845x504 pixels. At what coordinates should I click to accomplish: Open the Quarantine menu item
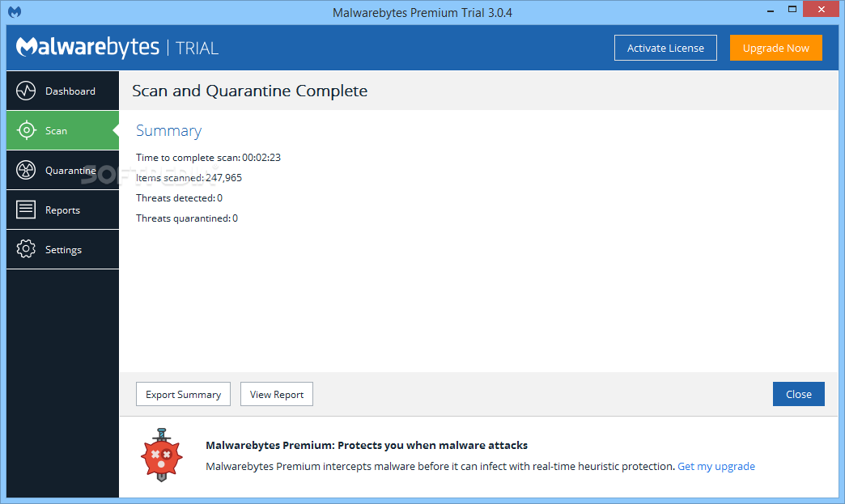[62, 170]
